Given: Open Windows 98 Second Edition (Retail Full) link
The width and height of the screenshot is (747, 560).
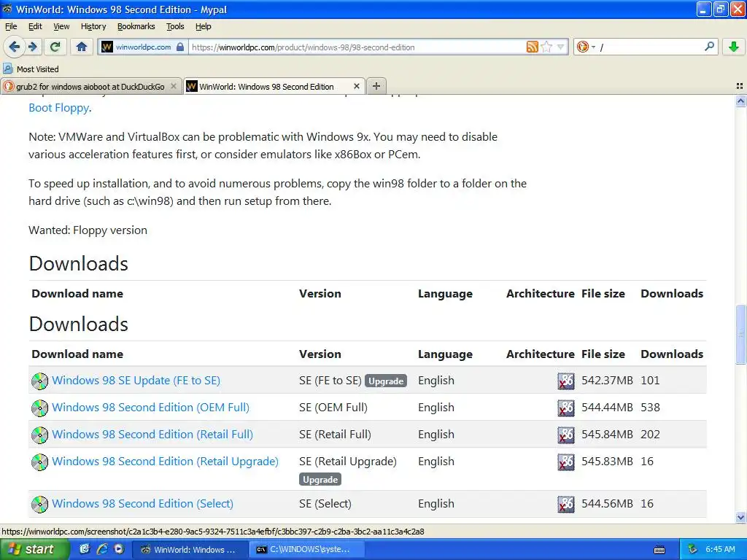Looking at the screenshot, I should [x=152, y=435].
